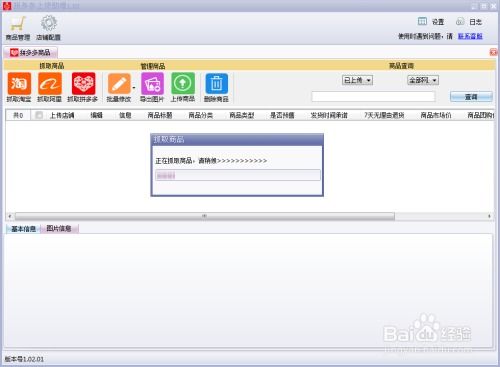This screenshot has width=500, height=367.
Task: Open the 全部网 source dropdown
Action: pyautogui.click(x=423, y=80)
